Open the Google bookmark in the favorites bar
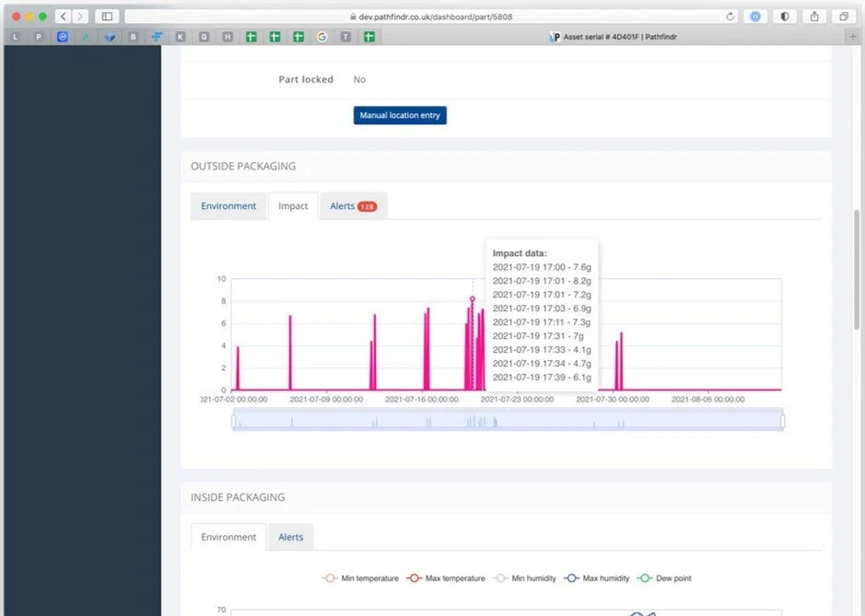 tap(321, 36)
